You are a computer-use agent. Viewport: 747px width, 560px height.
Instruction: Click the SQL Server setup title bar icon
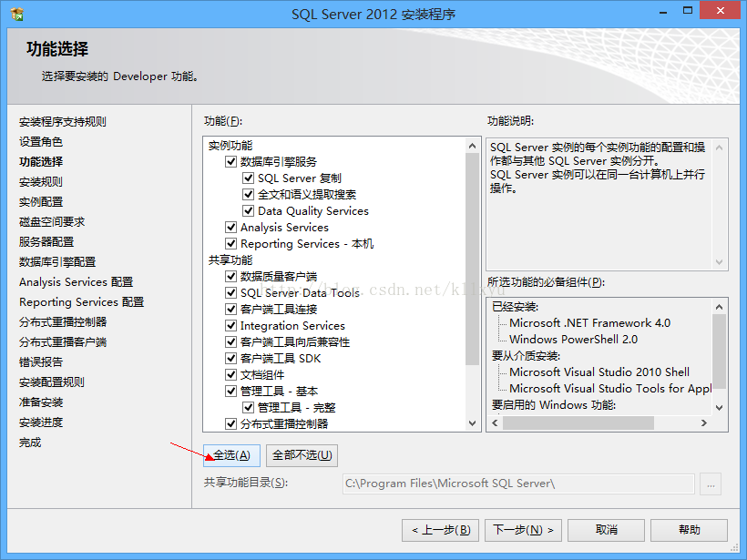coord(16,14)
